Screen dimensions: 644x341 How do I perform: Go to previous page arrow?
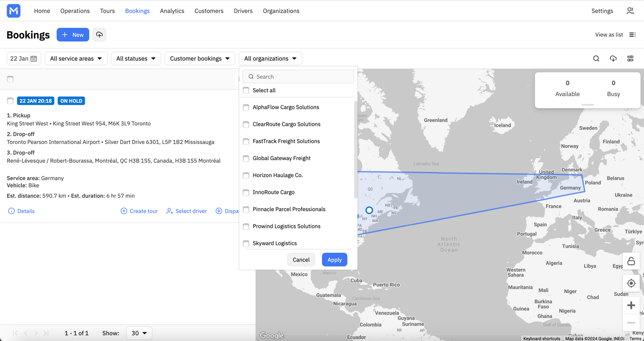click(x=26, y=333)
